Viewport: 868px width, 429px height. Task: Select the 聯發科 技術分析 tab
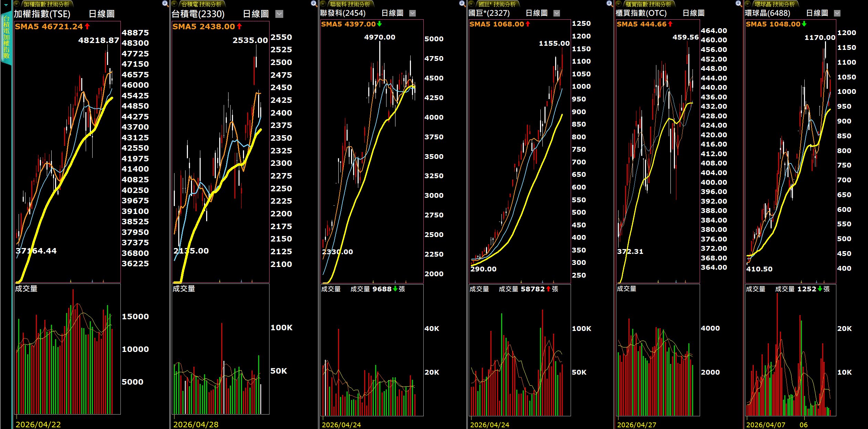(x=350, y=4)
